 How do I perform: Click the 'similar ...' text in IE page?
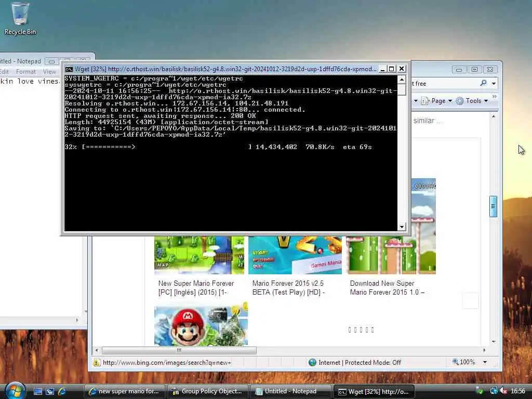pos(428,121)
